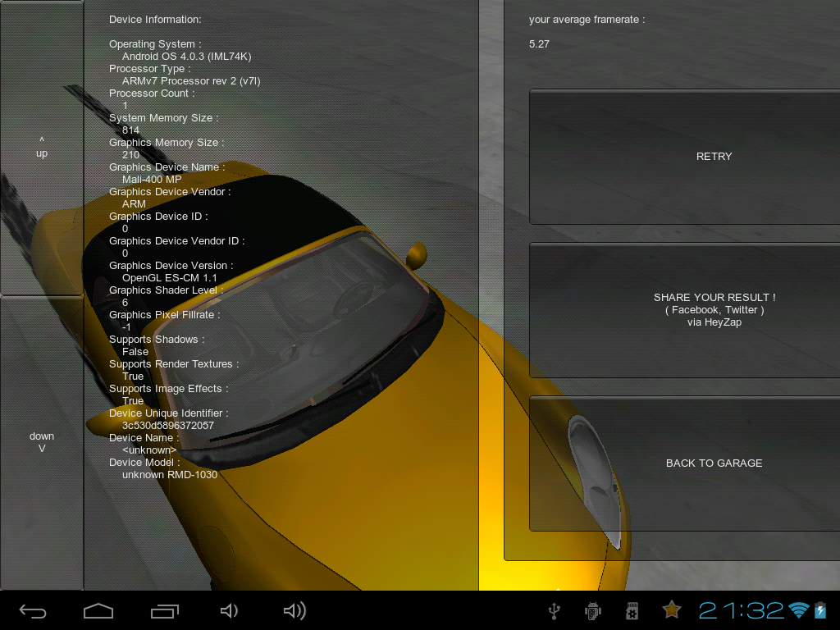The width and height of the screenshot is (840, 630).
Task: Tap 'Mali-400 MP' device name
Action: tap(152, 180)
